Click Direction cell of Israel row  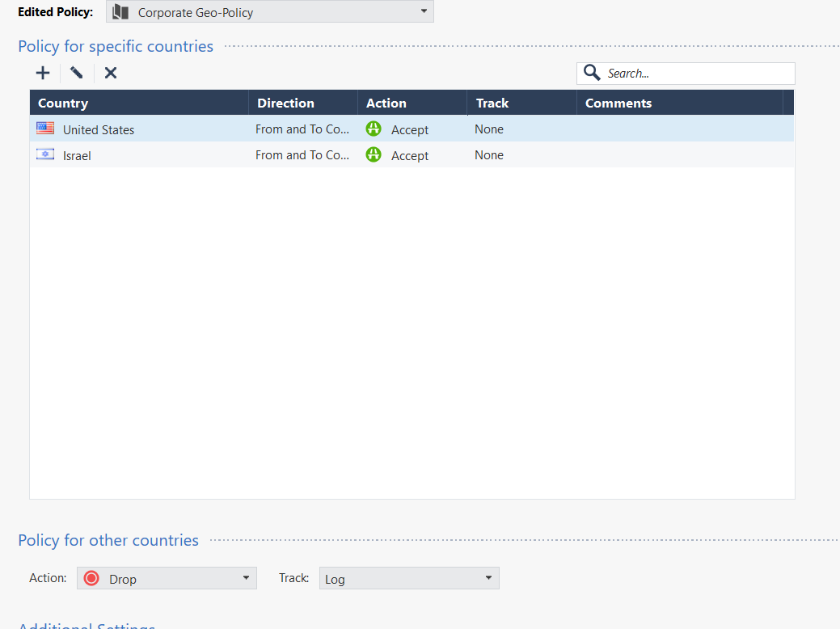(302, 155)
